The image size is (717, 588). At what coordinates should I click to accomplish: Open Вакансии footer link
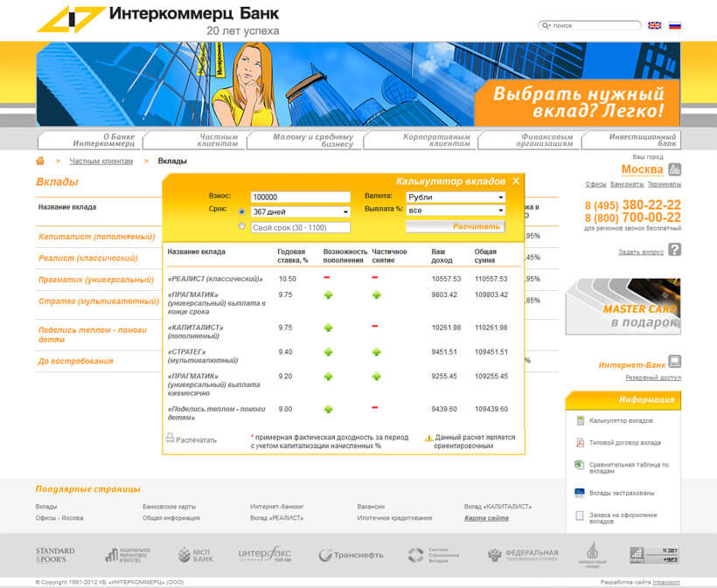[x=371, y=507]
